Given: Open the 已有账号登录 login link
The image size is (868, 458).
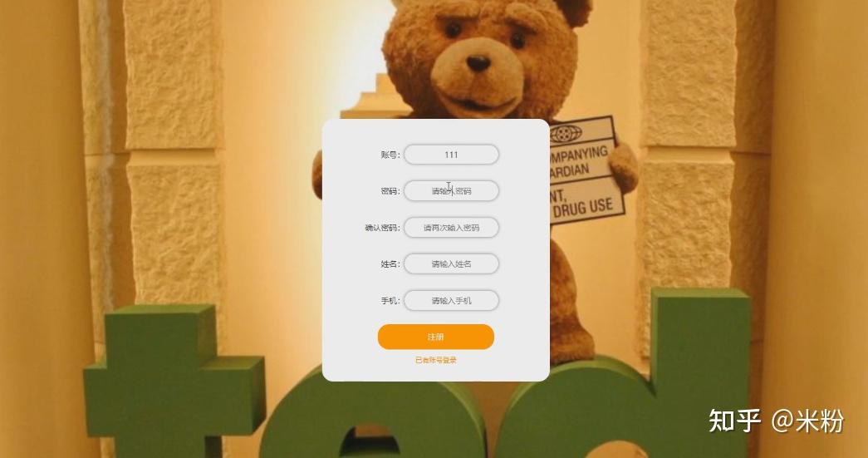Looking at the screenshot, I should [435, 360].
